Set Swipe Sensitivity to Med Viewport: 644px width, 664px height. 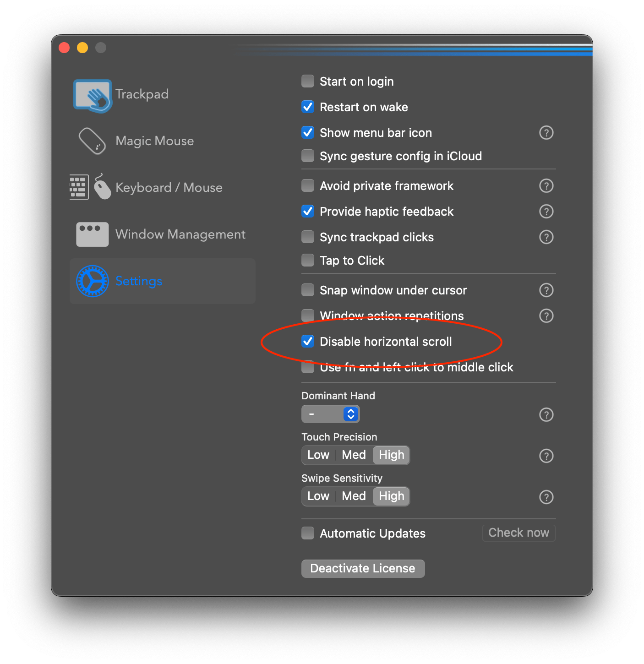(353, 496)
